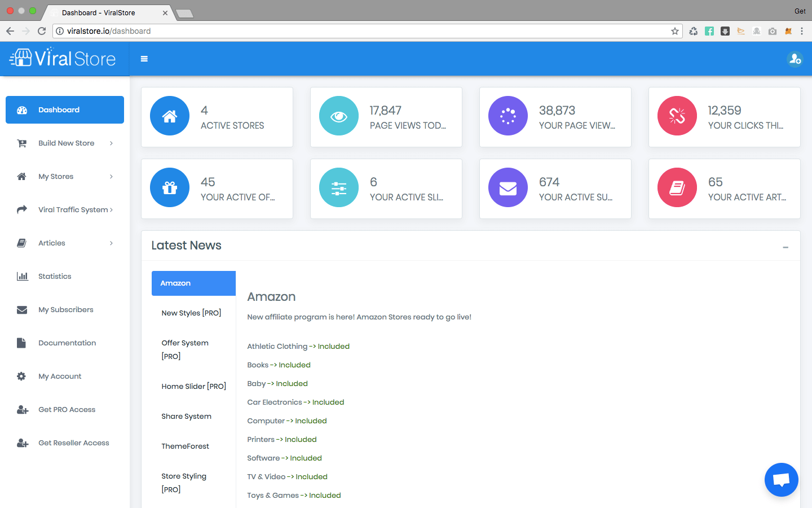Click the Statistics bar chart icon
The image size is (812, 508).
(x=22, y=277)
